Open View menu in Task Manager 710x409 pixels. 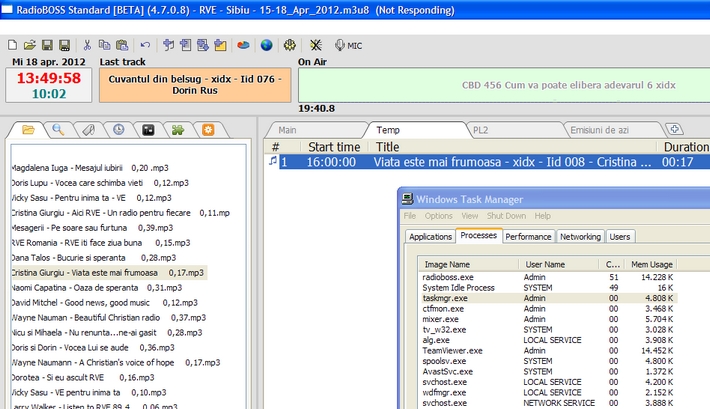(x=470, y=216)
